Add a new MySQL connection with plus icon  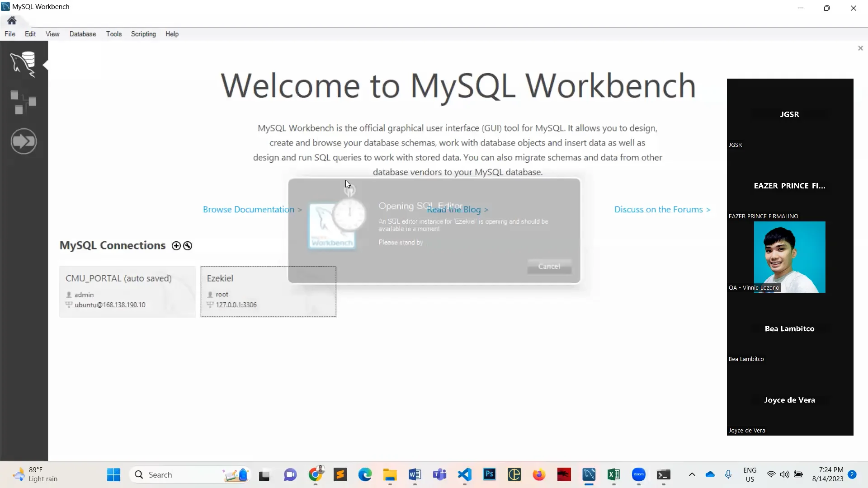coord(175,245)
